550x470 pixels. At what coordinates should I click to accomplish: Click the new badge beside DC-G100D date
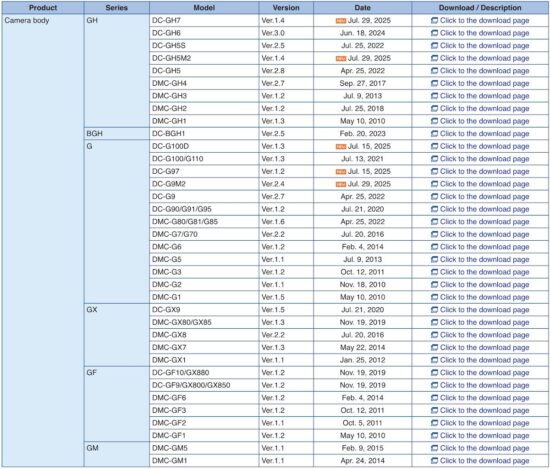(x=341, y=147)
